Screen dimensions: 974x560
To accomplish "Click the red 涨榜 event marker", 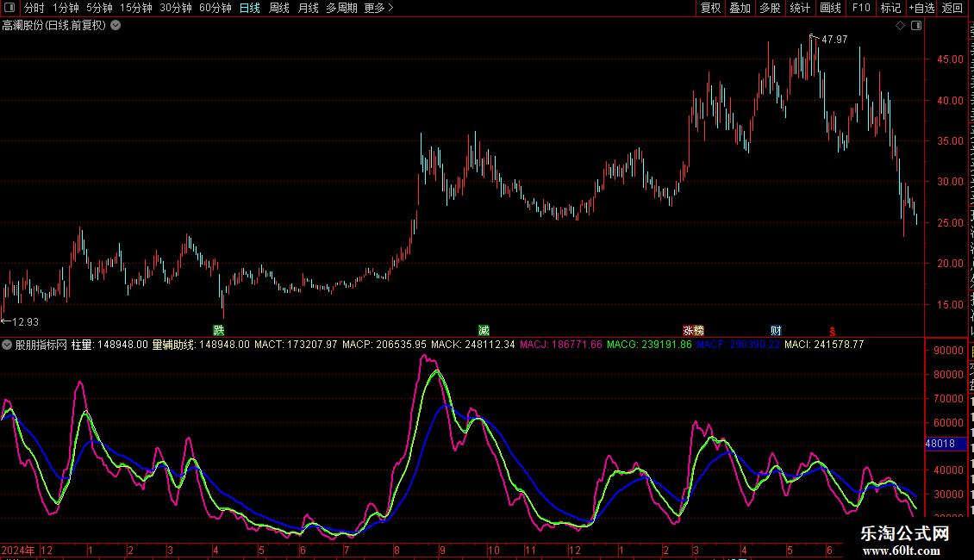I will (x=693, y=330).
